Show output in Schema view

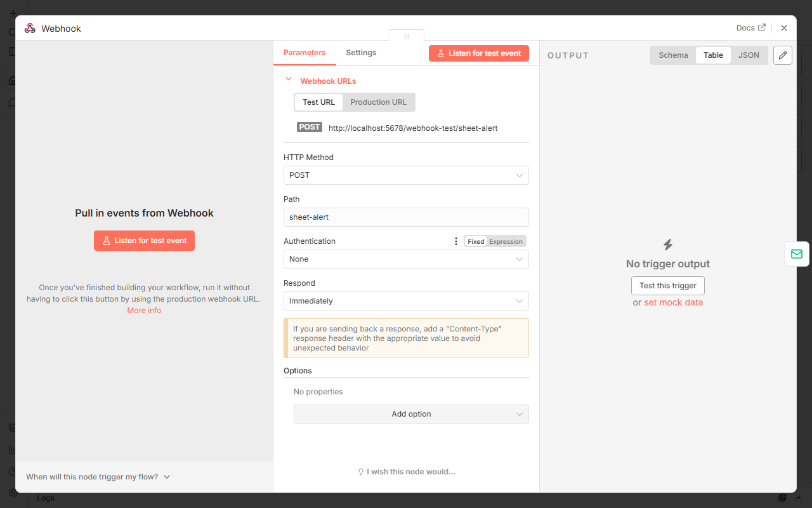(x=673, y=55)
